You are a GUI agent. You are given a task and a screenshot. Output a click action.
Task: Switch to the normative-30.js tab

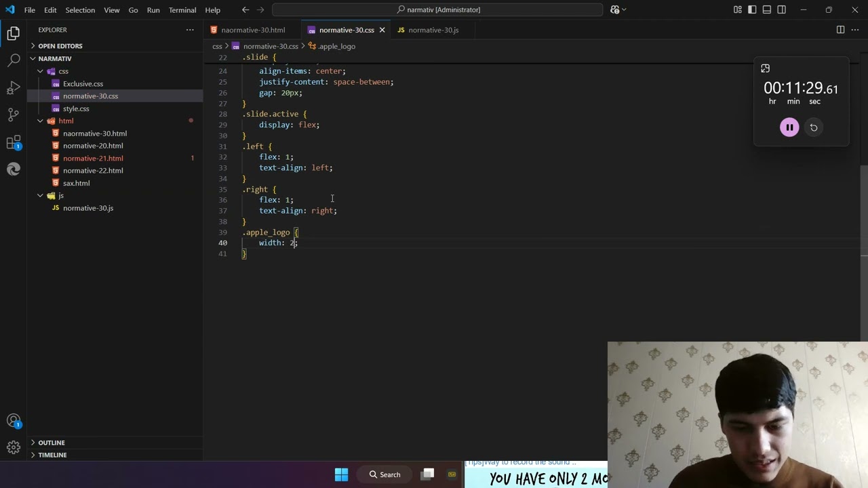click(x=433, y=30)
